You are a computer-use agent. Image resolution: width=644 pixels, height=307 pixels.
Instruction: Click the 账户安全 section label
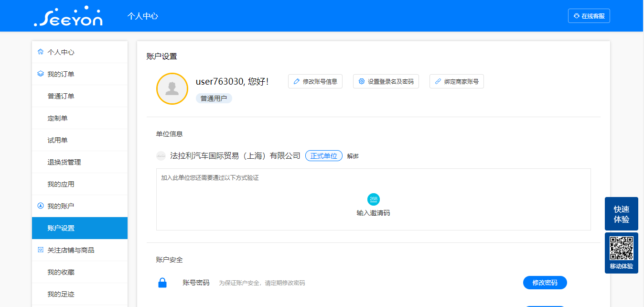point(170,260)
